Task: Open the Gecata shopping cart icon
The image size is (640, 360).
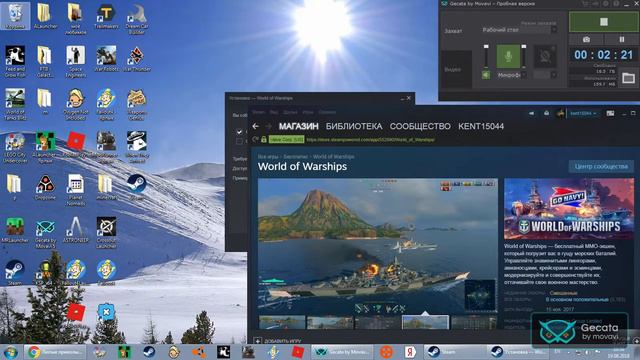Action: pos(585,4)
